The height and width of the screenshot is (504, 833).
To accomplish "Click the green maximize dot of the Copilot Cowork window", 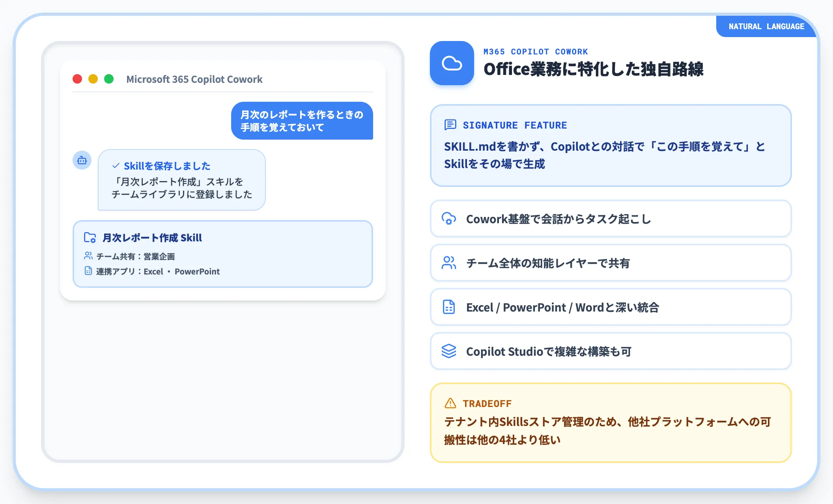I will 109,79.
